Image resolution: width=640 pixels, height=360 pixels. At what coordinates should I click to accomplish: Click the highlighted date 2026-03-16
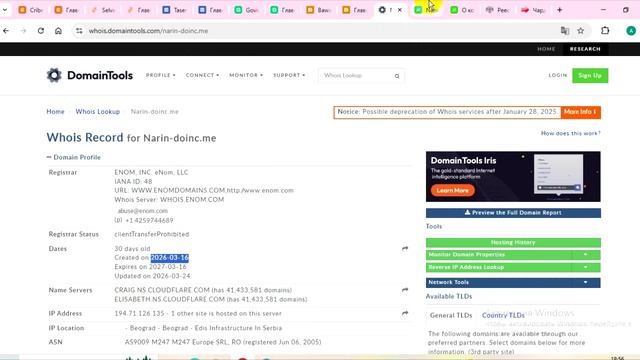tap(169, 258)
